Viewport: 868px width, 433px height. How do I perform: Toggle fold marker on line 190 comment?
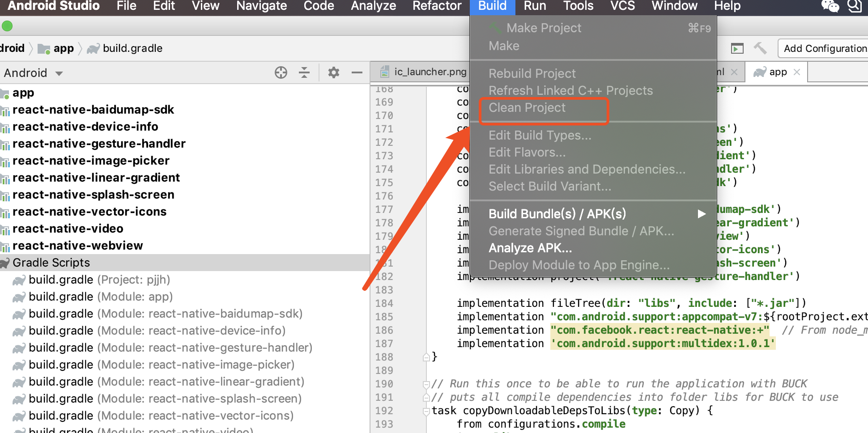426,384
